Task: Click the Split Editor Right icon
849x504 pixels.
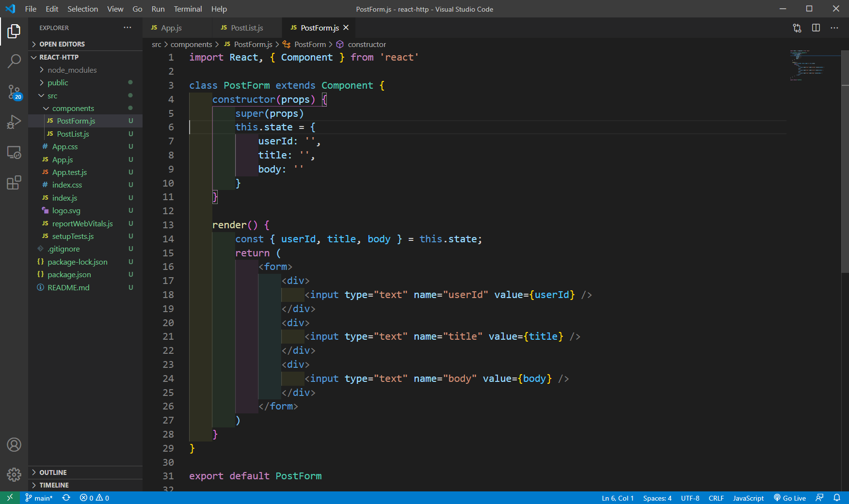Action: (x=816, y=28)
